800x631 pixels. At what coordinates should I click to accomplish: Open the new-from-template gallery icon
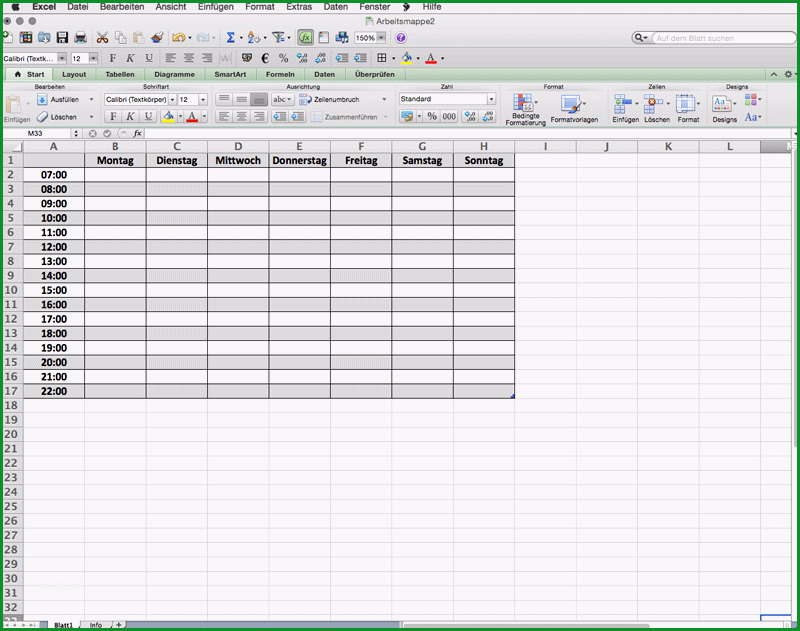(26, 38)
